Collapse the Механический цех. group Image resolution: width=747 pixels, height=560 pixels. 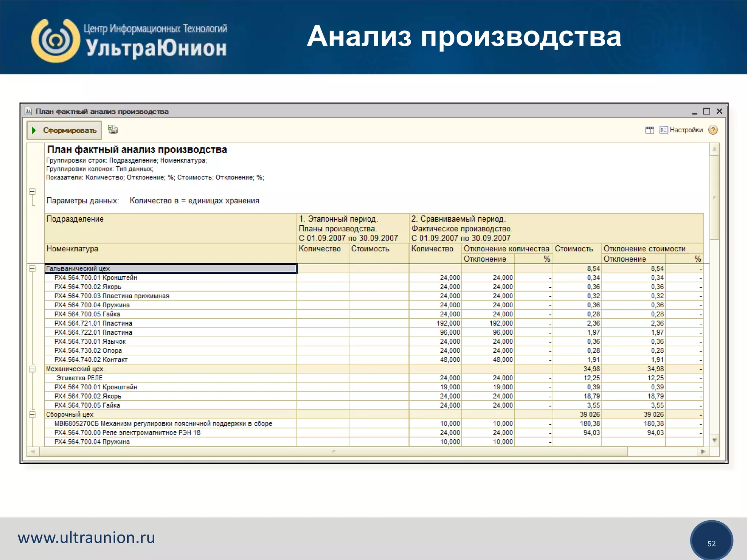click(x=32, y=369)
